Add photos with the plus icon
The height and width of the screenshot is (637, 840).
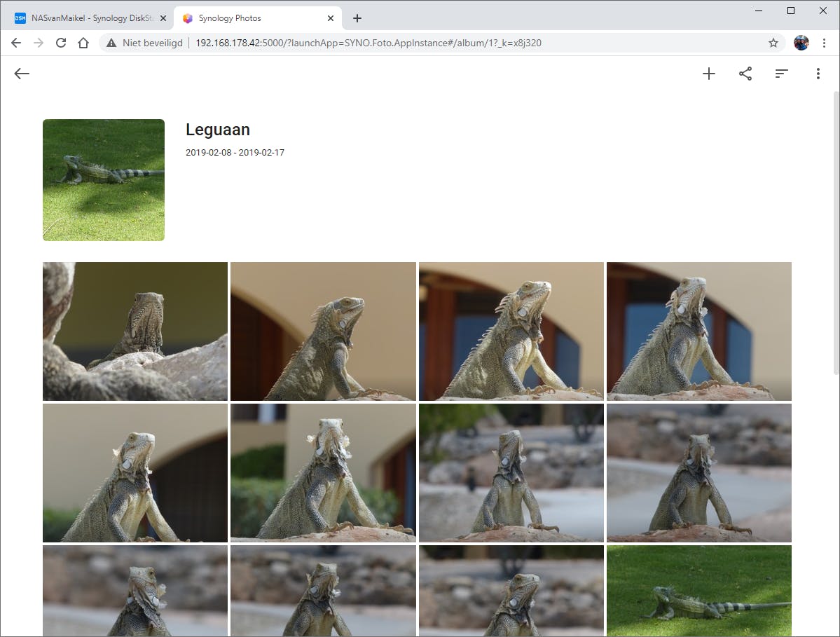(709, 74)
